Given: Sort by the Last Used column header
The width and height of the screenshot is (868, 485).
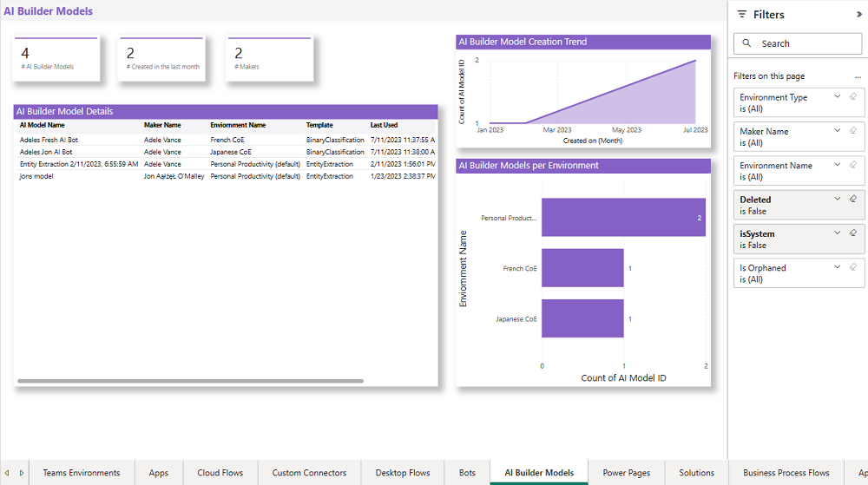Looking at the screenshot, I should click(x=384, y=125).
